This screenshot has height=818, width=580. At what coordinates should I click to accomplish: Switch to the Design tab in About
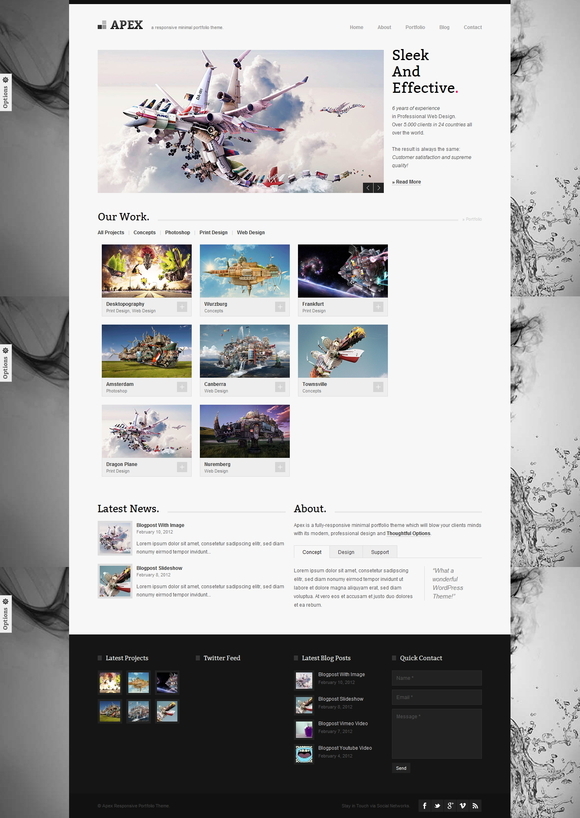346,552
